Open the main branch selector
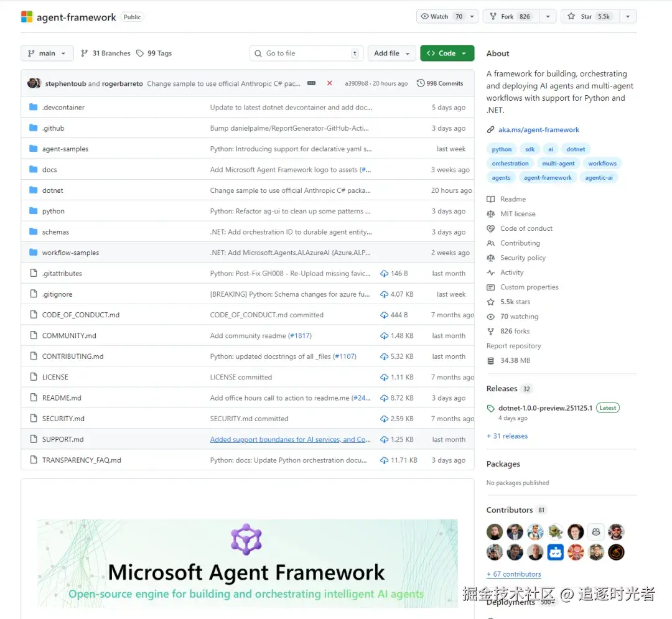Image resolution: width=672 pixels, height=619 pixels. (x=47, y=53)
